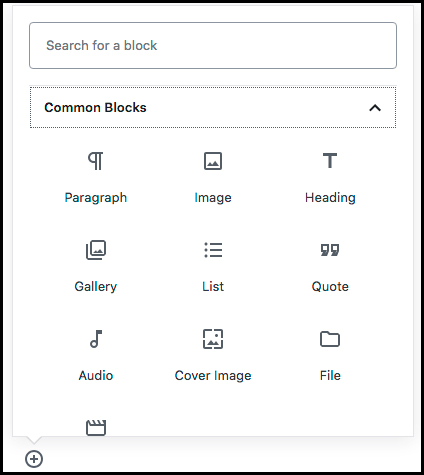The width and height of the screenshot is (424, 475).
Task: Select the Paragraph block pilcrow icon
Action: tap(96, 161)
